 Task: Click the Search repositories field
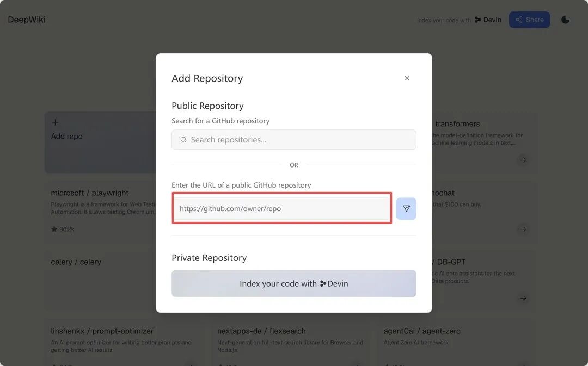(293, 140)
